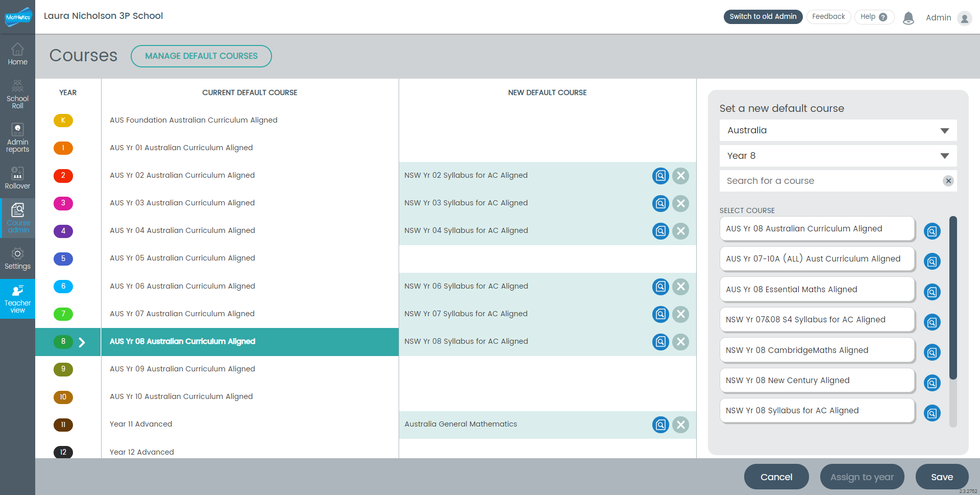Viewport: 980px width, 495px height.
Task: Select Year 12 badge row
Action: (x=63, y=452)
